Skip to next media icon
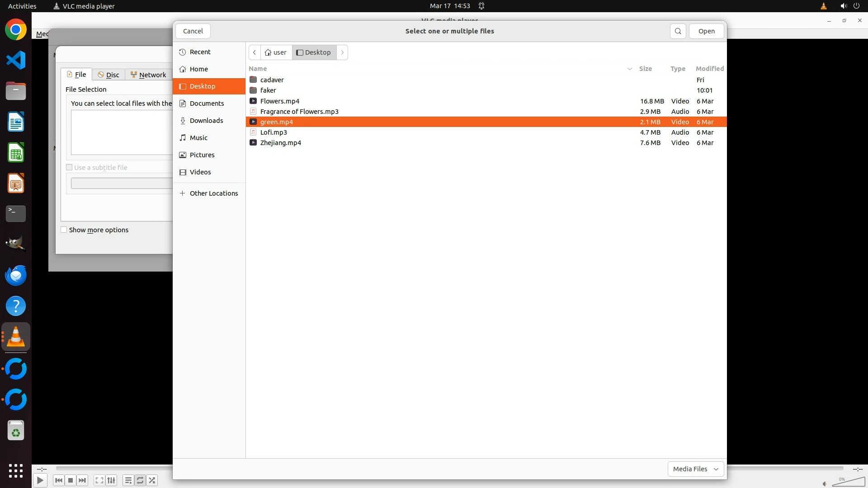The width and height of the screenshot is (868, 488). 82,480
